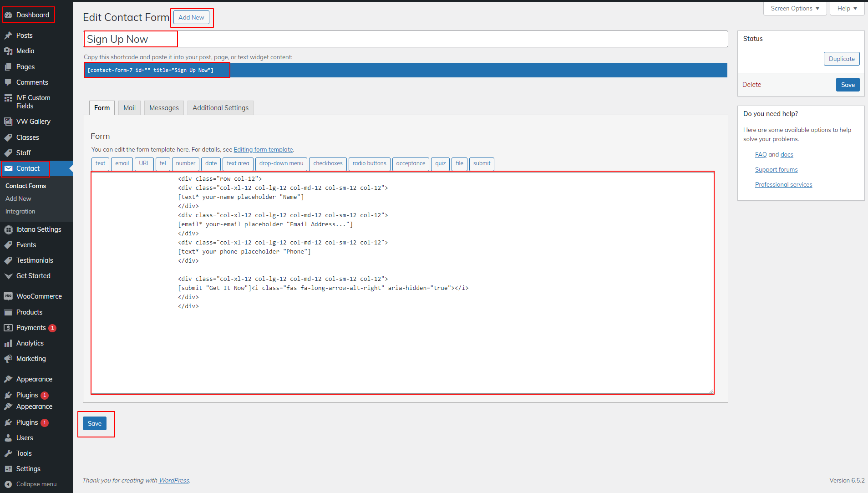
Task: Click the Settings sliders icon in sidebar
Action: (x=8, y=469)
